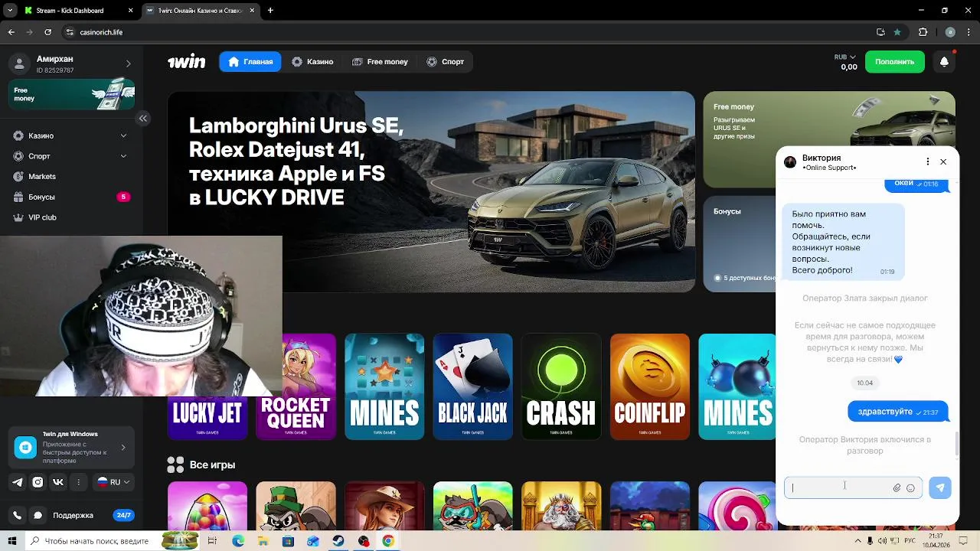Click the 1win logo

[186, 62]
